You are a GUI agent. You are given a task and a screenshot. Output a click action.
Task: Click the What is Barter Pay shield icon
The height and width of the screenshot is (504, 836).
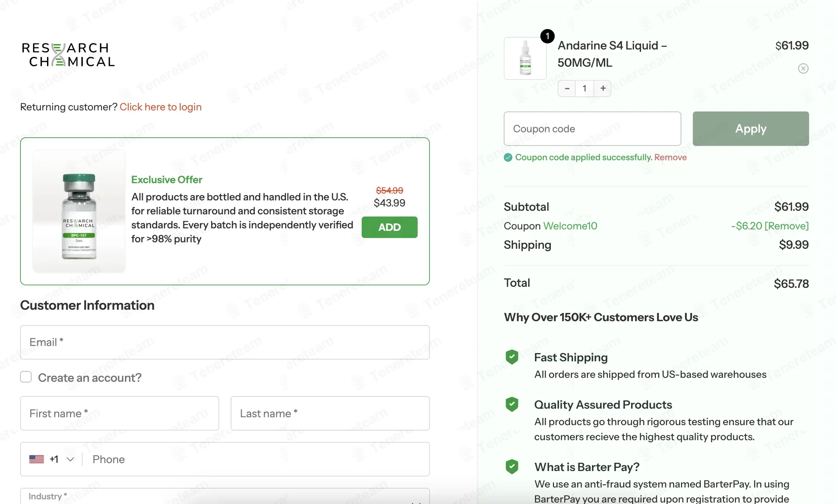[x=512, y=467]
